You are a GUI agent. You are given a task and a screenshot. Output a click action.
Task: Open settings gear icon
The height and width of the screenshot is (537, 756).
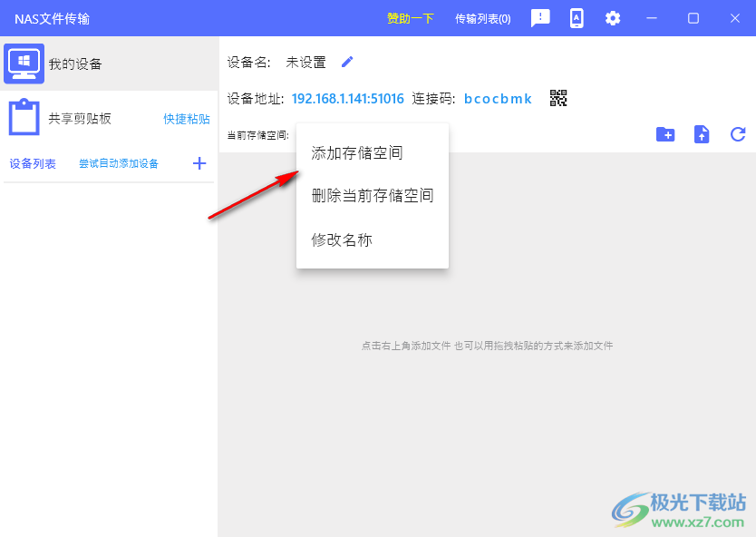(613, 18)
